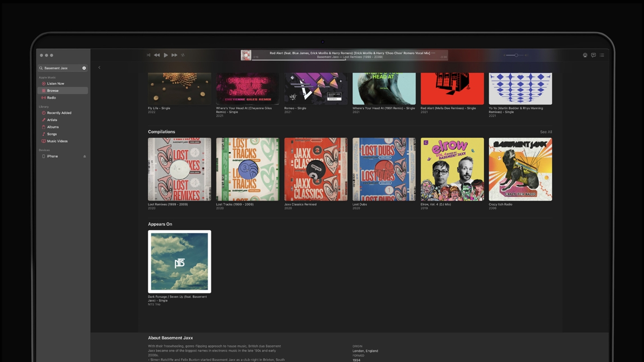
Task: Skip to the next track
Action: (174, 55)
